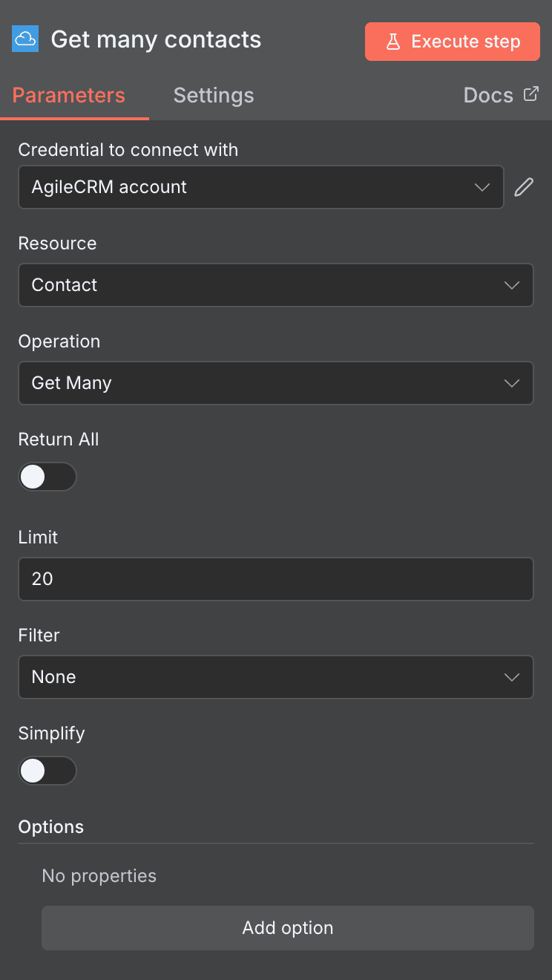Click the node title Get many contacts
This screenshot has height=980, width=552.
(156, 39)
